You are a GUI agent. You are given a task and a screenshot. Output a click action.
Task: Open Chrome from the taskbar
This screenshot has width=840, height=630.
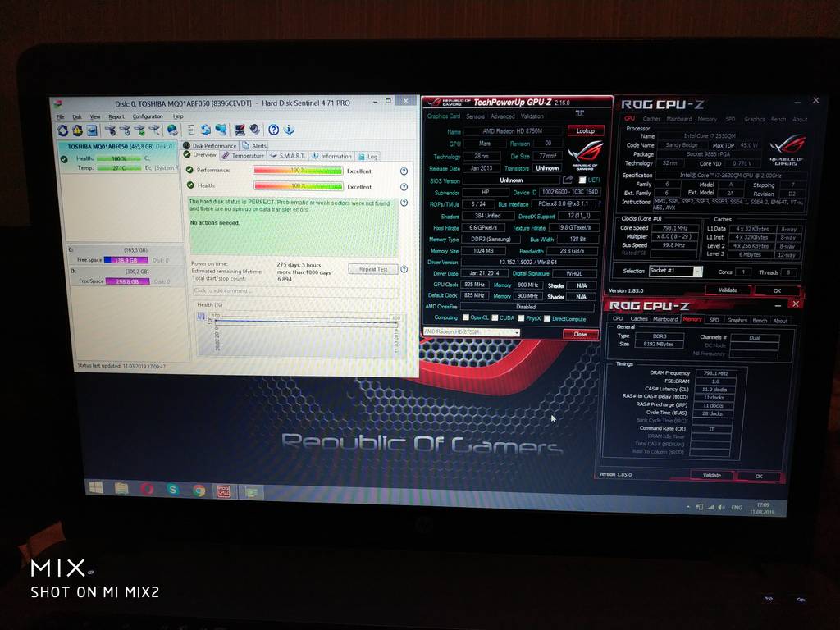pyautogui.click(x=199, y=491)
